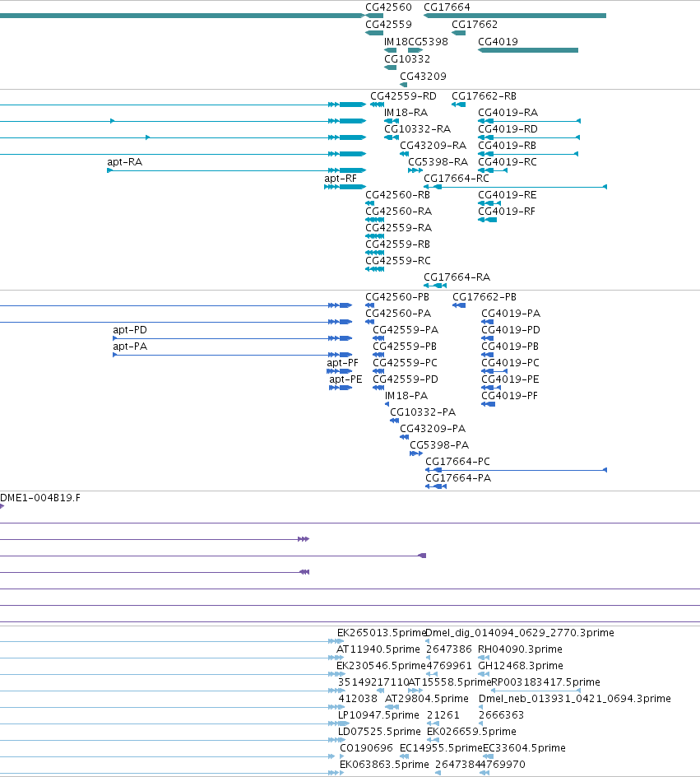Open EST label Dmel_neb_013931_0421_0694.3prime
Screen dimensions: 700x777
[575, 699]
